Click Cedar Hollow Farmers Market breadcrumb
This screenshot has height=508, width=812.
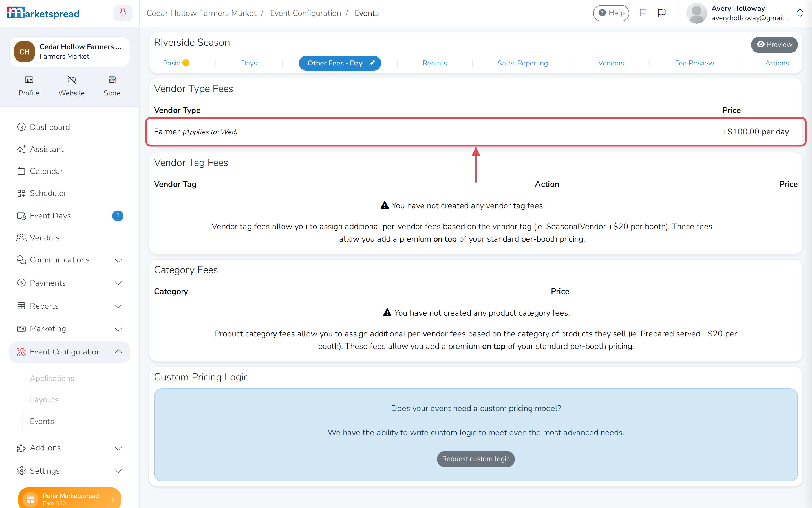[201, 13]
